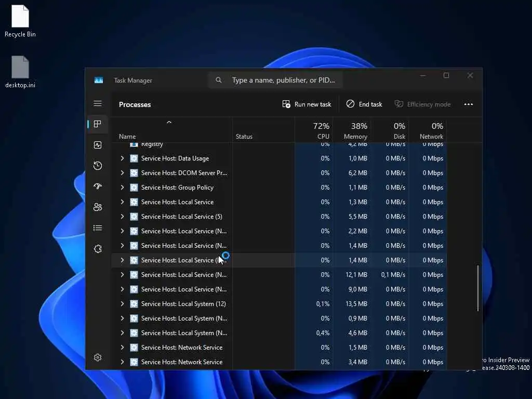This screenshot has height=399, width=532.
Task: Open the App history sidebar icon
Action: point(98,166)
